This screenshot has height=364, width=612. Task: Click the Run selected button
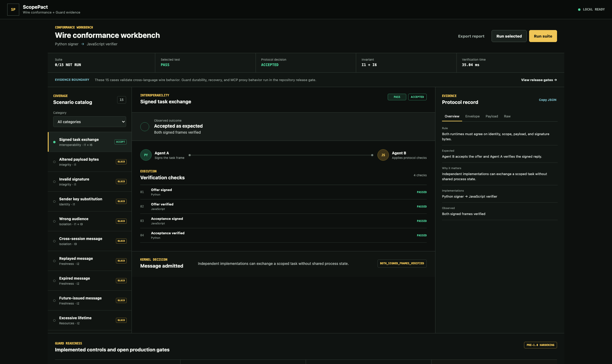click(x=509, y=36)
